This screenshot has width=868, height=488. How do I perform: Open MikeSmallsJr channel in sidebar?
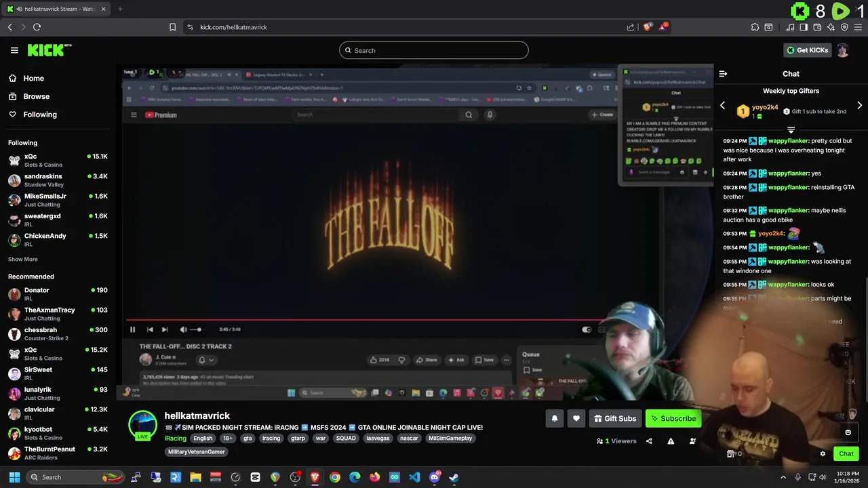click(58, 200)
